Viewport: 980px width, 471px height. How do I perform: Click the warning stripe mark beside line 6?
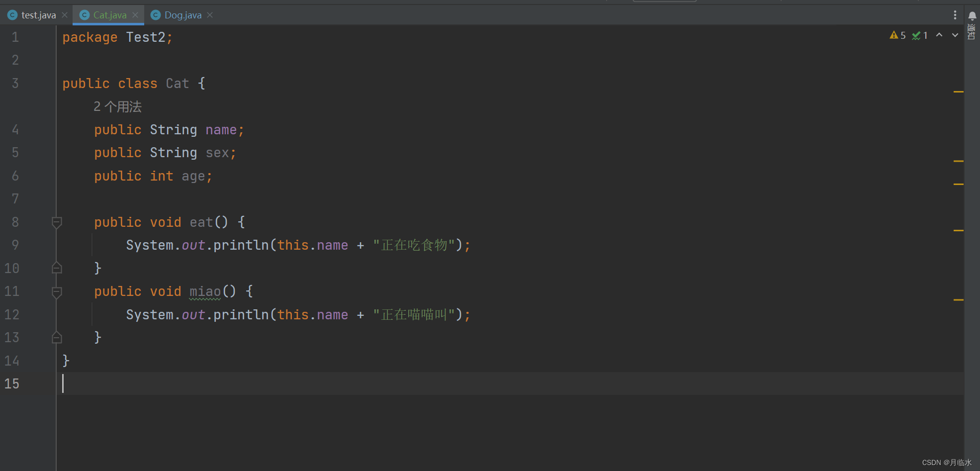(x=959, y=184)
